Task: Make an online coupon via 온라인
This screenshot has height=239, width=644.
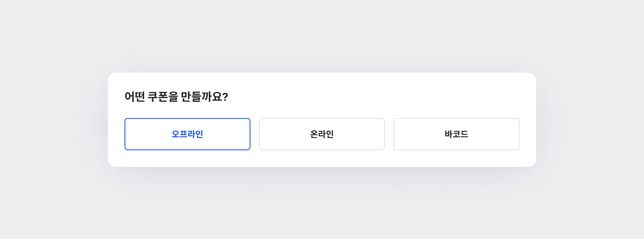Action: coord(322,134)
